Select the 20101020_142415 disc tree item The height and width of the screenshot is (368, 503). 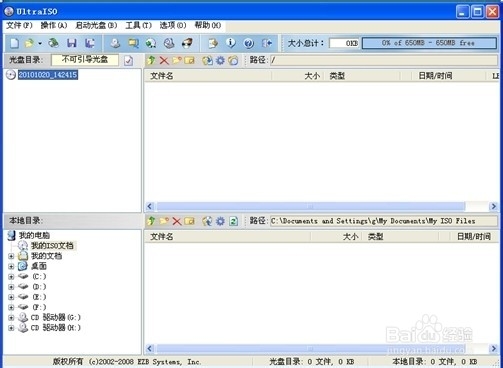click(x=48, y=75)
